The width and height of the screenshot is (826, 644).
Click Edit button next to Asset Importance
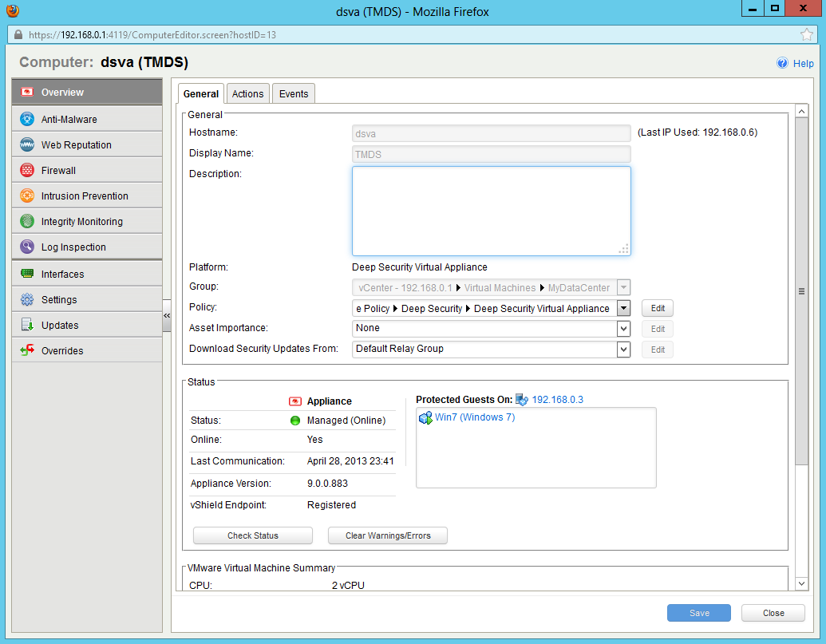(658, 329)
